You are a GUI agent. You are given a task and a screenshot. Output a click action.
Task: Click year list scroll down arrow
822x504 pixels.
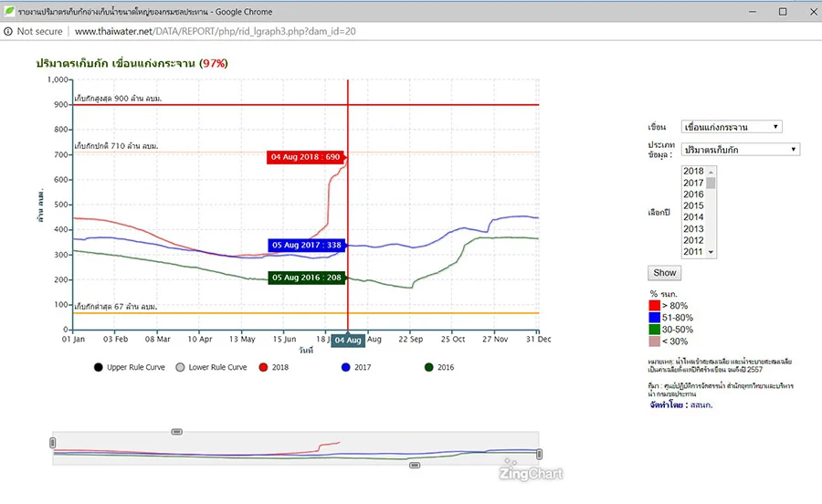tap(711, 253)
